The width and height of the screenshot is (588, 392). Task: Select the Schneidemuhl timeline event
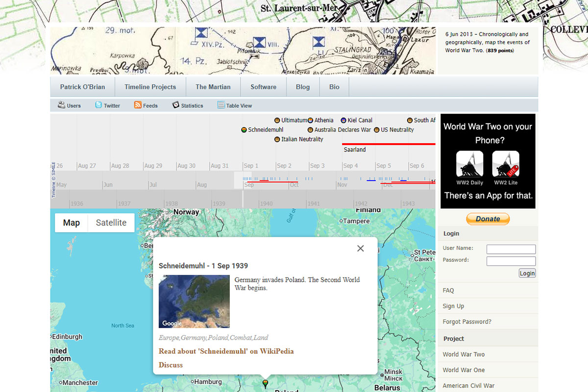263,130
